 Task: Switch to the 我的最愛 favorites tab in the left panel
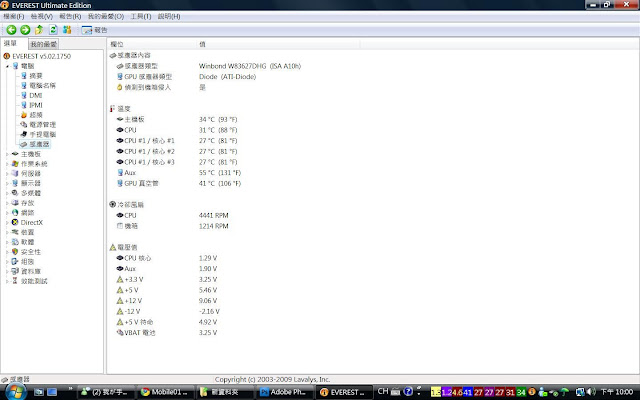(43, 44)
